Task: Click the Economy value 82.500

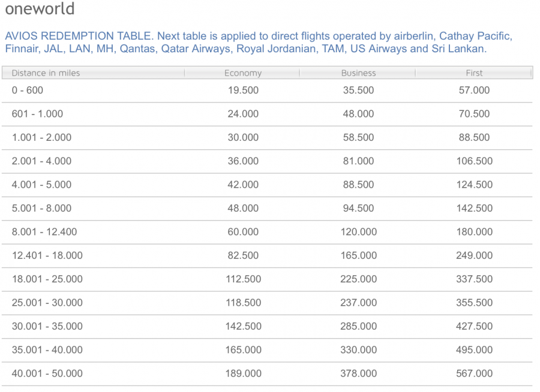Action: click(x=243, y=255)
